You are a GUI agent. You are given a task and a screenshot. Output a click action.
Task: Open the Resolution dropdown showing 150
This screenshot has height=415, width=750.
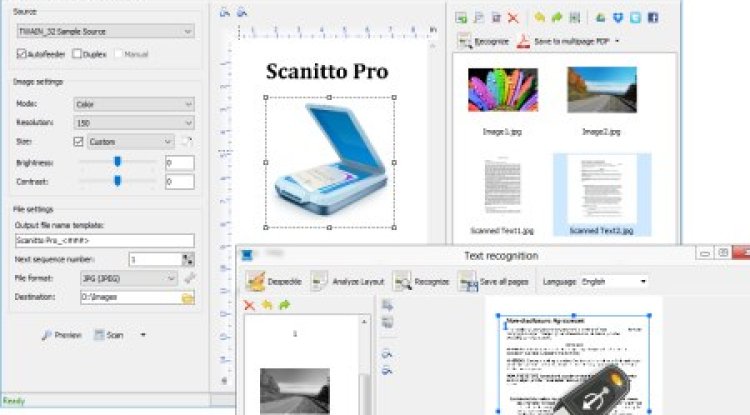pyautogui.click(x=134, y=123)
